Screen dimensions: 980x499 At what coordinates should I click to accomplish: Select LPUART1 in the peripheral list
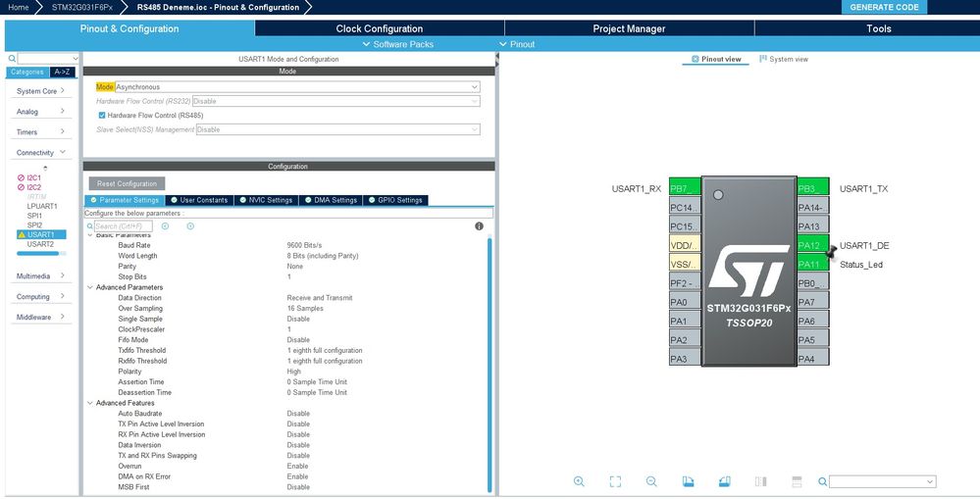[42, 206]
